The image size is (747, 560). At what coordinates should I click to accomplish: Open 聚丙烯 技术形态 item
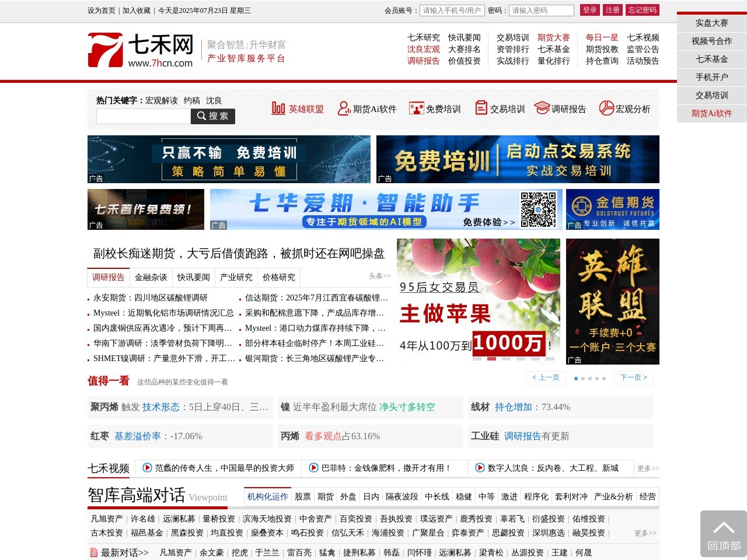tap(180, 407)
